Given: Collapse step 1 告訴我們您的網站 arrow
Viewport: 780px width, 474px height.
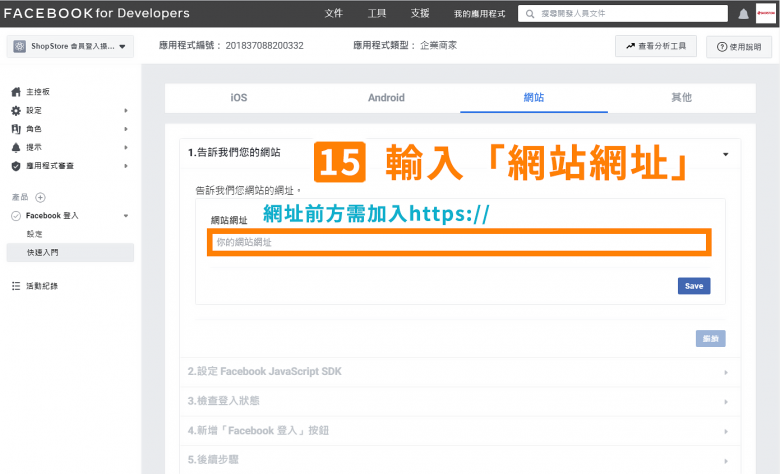Looking at the screenshot, I should (726, 154).
